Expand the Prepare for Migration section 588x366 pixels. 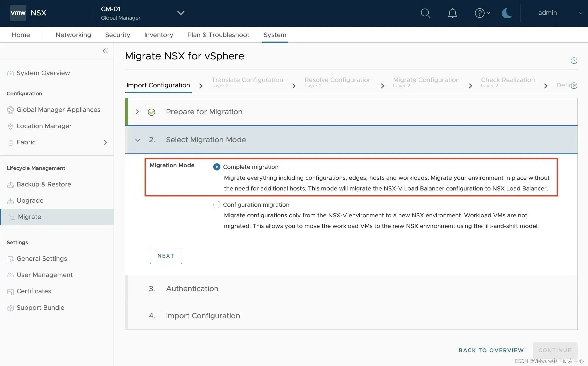[x=137, y=112]
